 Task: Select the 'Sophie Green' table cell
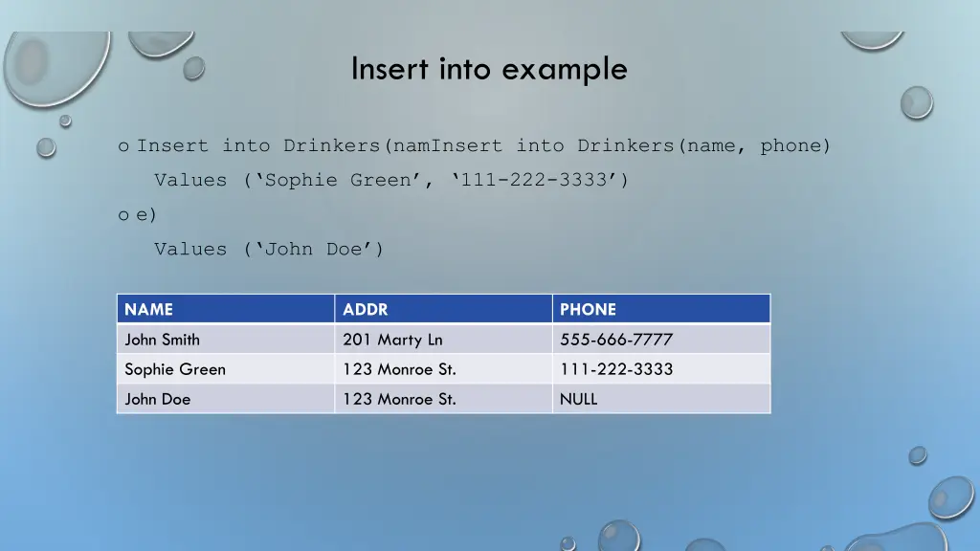click(226, 368)
